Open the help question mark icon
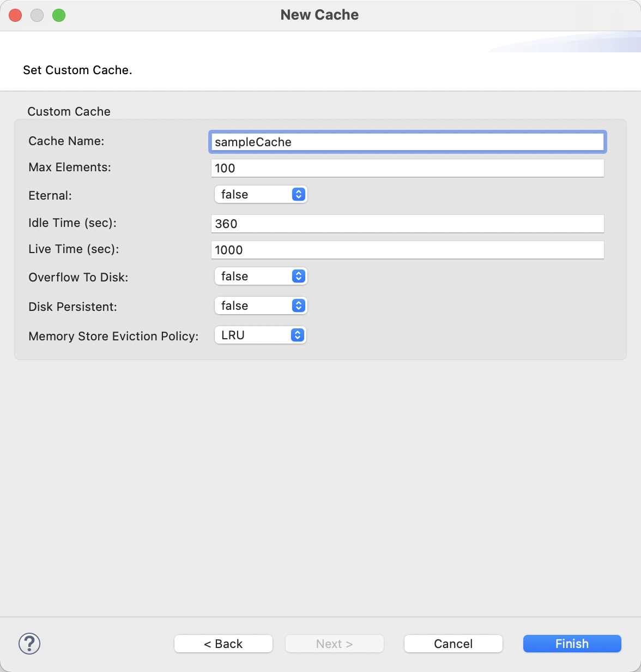Image resolution: width=641 pixels, height=672 pixels. pyautogui.click(x=29, y=644)
